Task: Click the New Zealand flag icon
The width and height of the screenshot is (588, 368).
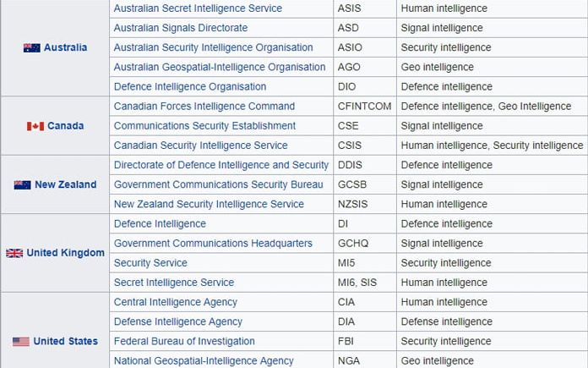Action: point(23,184)
